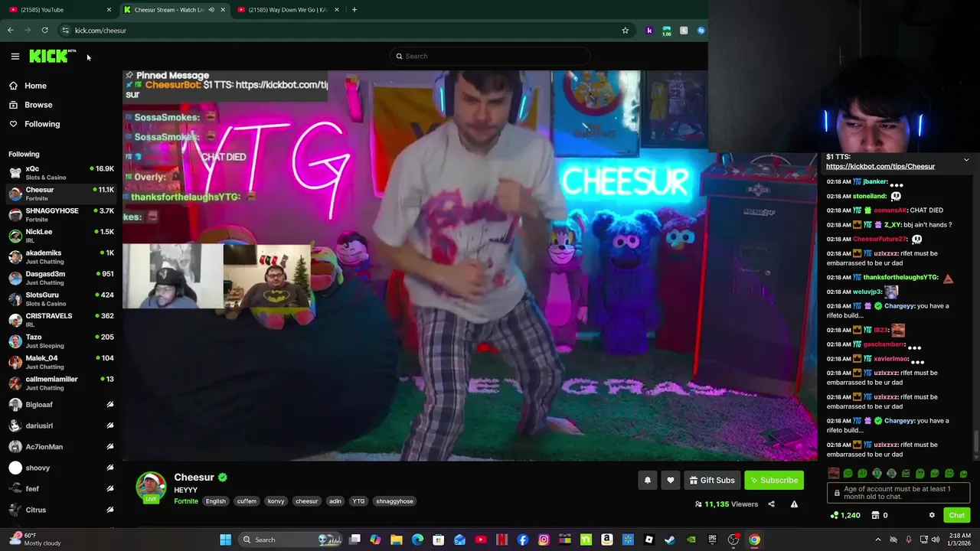The width and height of the screenshot is (980, 551).
Task: Open xQc channel in following list
Action: click(x=60, y=173)
